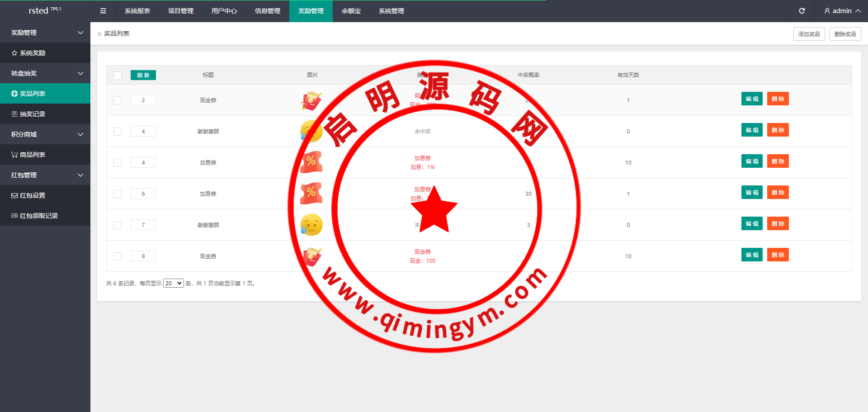Click the admin user icon
This screenshot has width=868, height=412.
point(827,11)
